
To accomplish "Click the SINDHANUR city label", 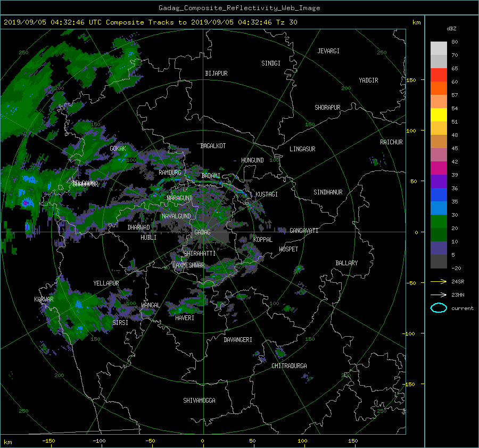I will [328, 192].
